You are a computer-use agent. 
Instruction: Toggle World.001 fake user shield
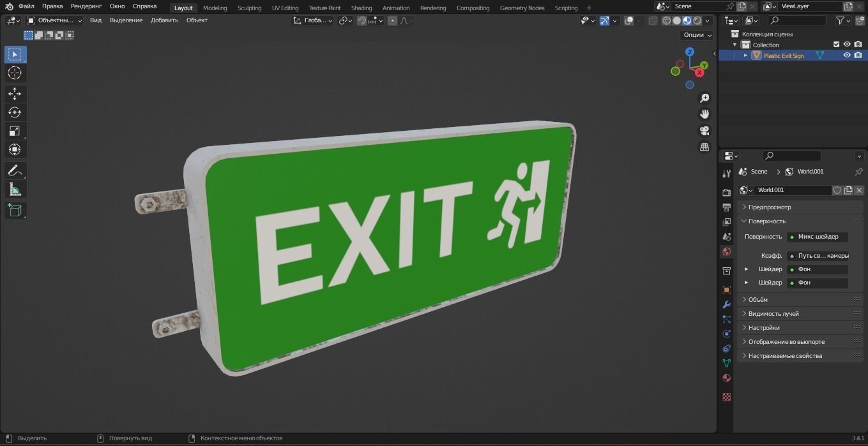pyautogui.click(x=837, y=190)
